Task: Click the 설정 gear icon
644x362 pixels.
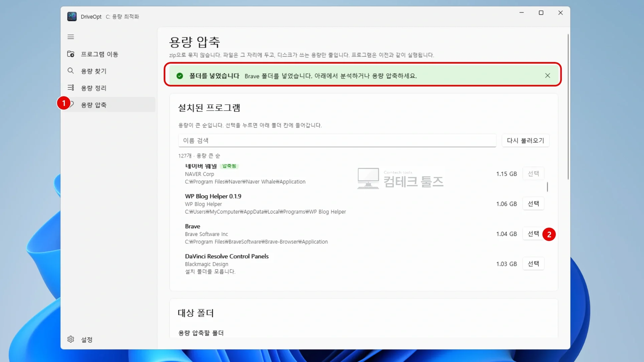Action: 70,339
